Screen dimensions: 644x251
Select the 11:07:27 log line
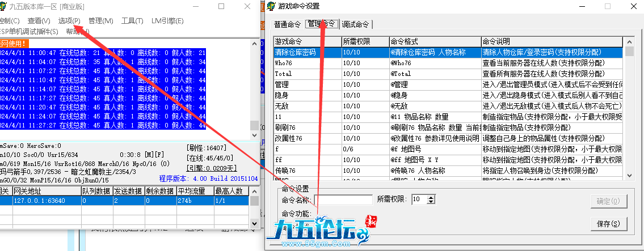pos(103,71)
